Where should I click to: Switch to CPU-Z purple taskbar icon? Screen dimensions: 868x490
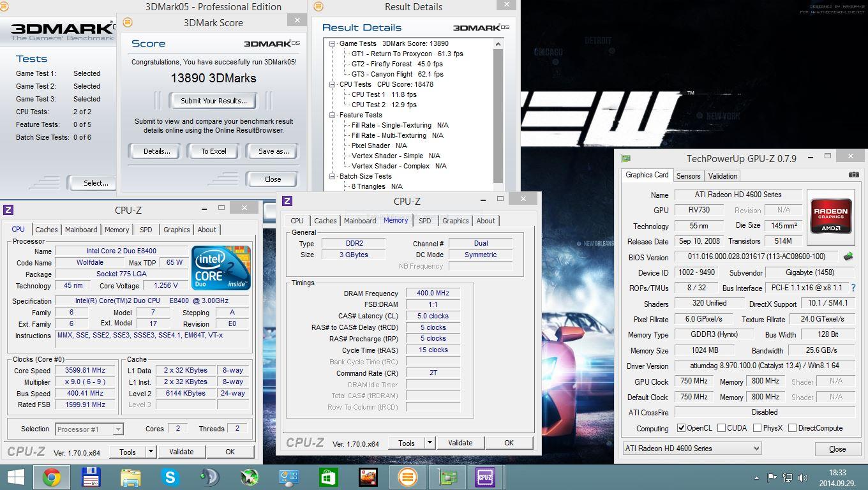point(486,477)
